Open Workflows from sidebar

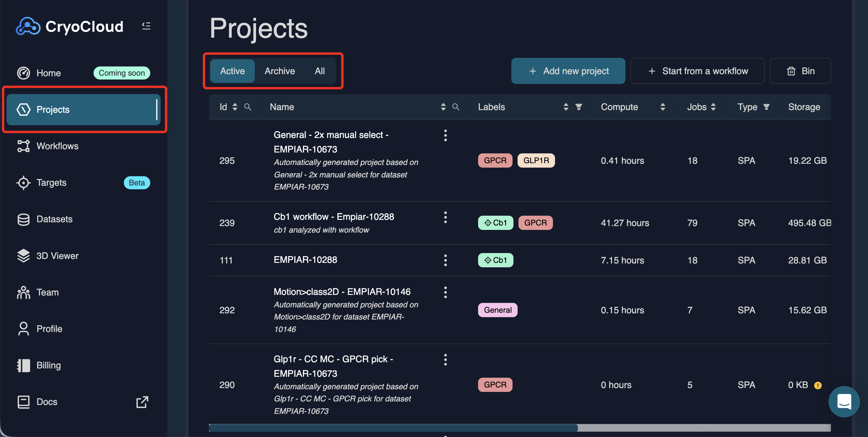(57, 146)
